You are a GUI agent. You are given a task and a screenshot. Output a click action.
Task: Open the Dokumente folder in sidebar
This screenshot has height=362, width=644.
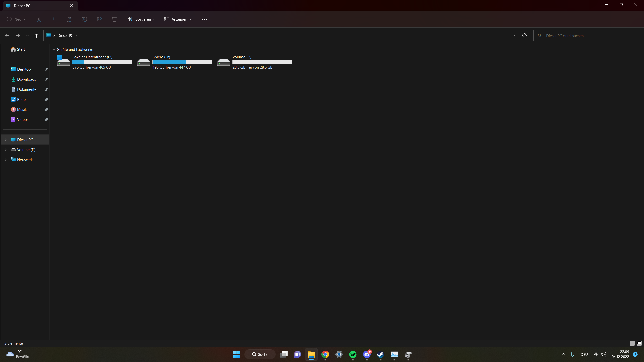coord(27,89)
